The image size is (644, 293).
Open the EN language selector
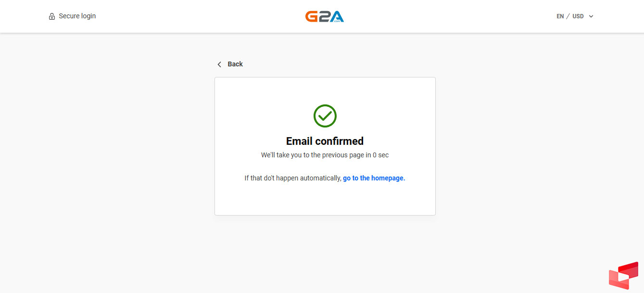pos(560,16)
